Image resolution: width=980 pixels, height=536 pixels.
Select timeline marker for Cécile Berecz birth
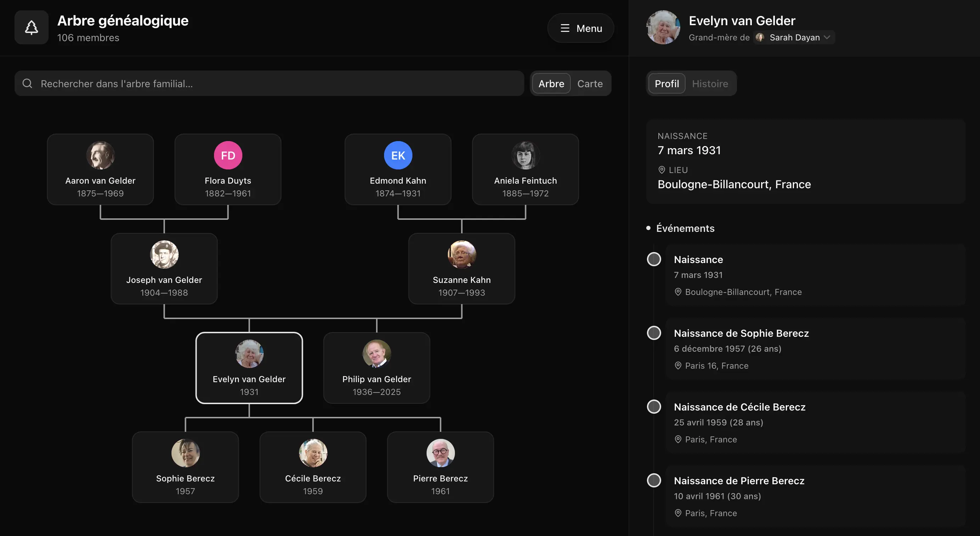click(654, 407)
